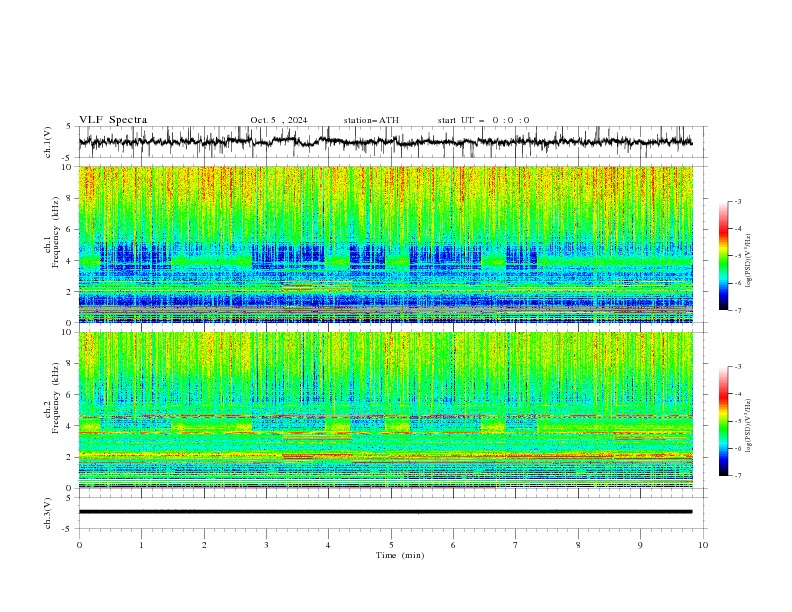Click the ch.2 spectrogram panel
The height and width of the screenshot is (612, 792).
[x=386, y=410]
